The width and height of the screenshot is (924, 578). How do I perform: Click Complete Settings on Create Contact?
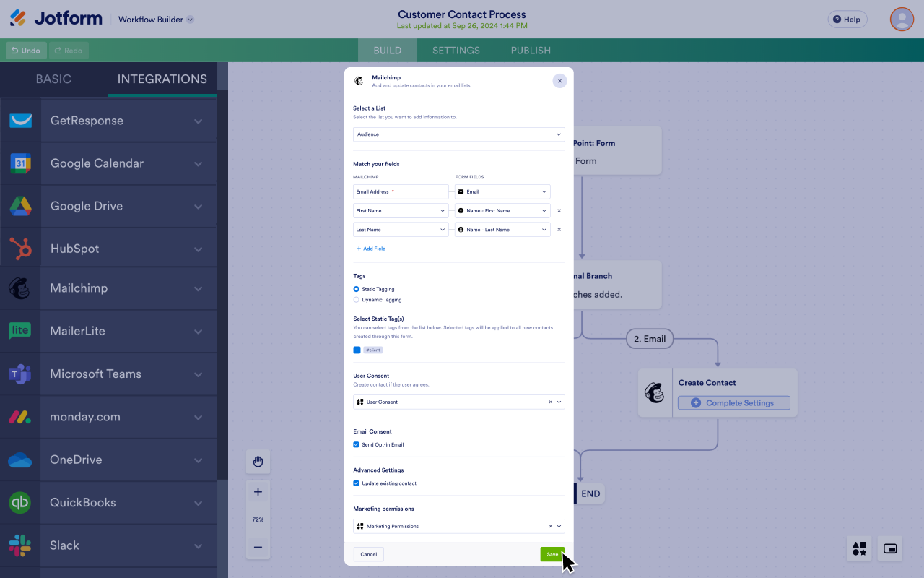733,403
